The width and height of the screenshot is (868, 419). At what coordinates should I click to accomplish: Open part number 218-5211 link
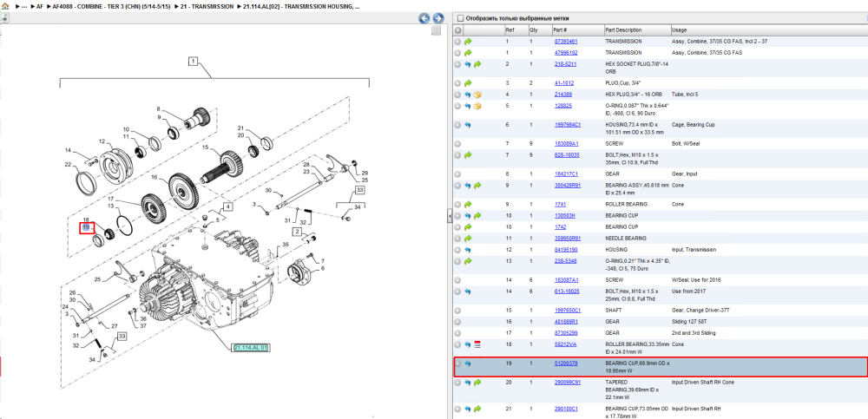point(565,64)
